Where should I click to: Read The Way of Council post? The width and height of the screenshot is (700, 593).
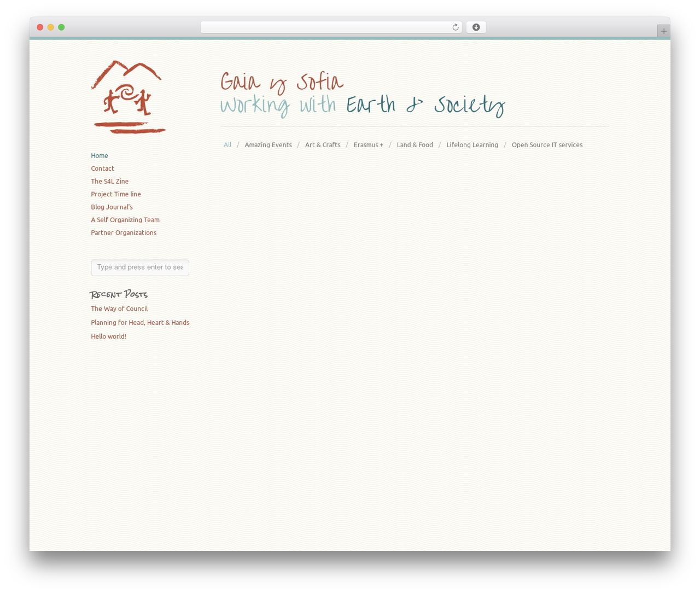pos(119,309)
